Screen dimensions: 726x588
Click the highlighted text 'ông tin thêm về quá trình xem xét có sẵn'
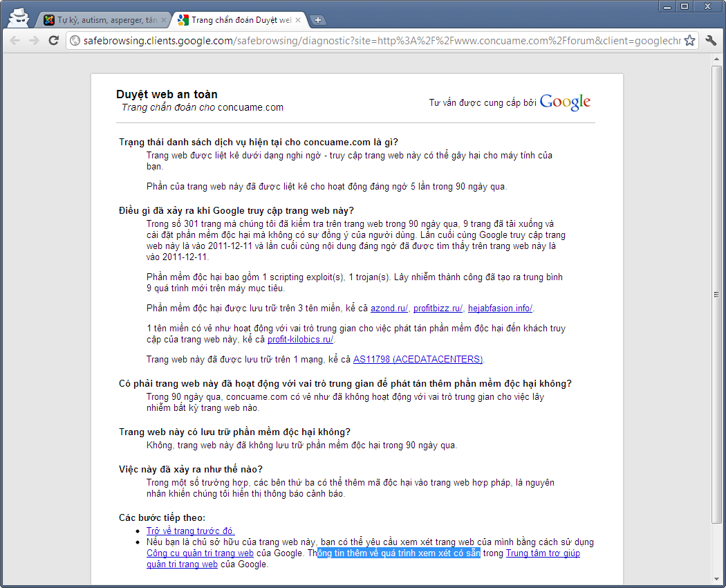[399, 553]
